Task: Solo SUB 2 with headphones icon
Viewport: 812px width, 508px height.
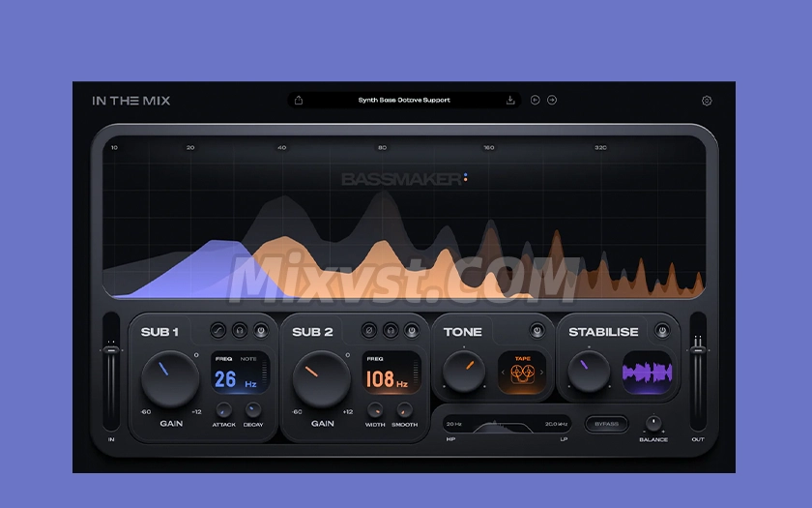Action: click(391, 330)
